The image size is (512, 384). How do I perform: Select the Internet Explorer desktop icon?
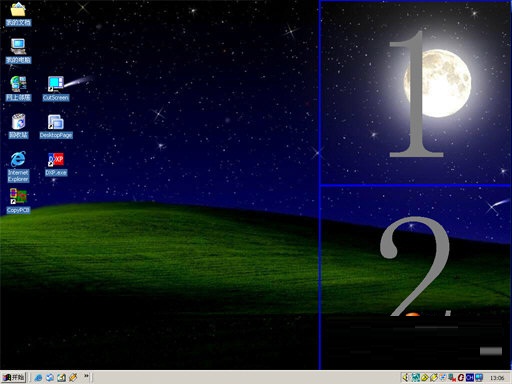click(18, 166)
